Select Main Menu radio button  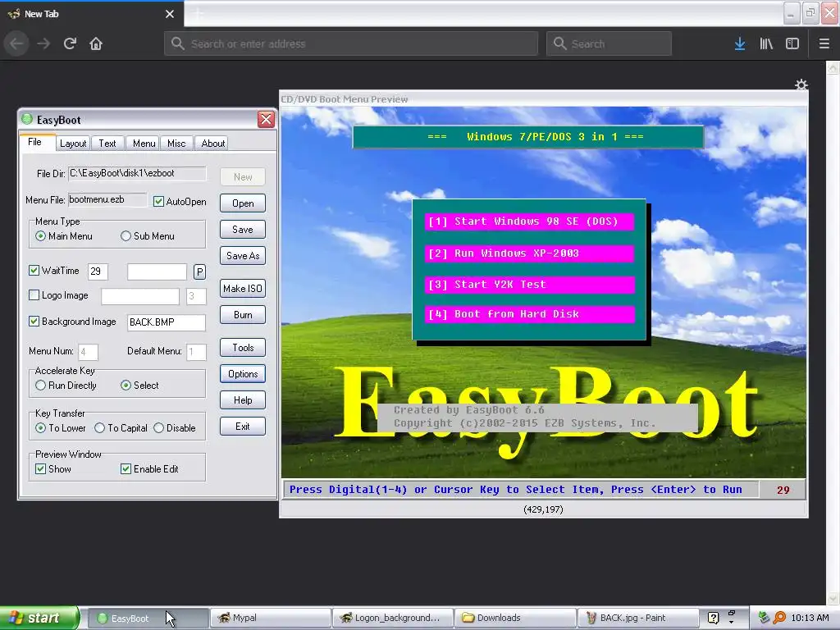[x=41, y=236]
